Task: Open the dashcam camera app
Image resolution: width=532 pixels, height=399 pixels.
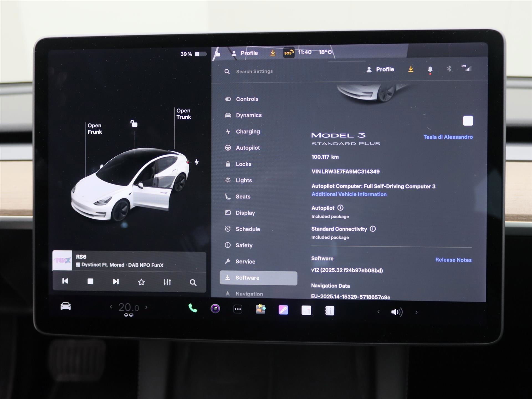Action: pyautogui.click(x=215, y=309)
